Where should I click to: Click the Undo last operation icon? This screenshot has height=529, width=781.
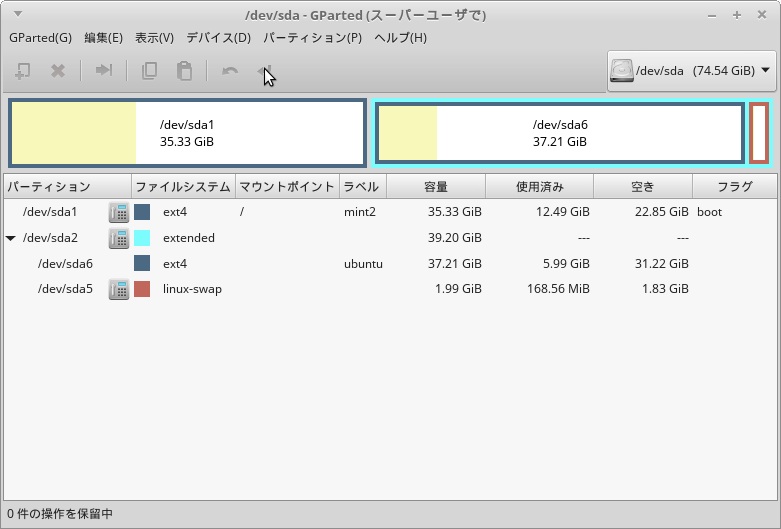(230, 71)
